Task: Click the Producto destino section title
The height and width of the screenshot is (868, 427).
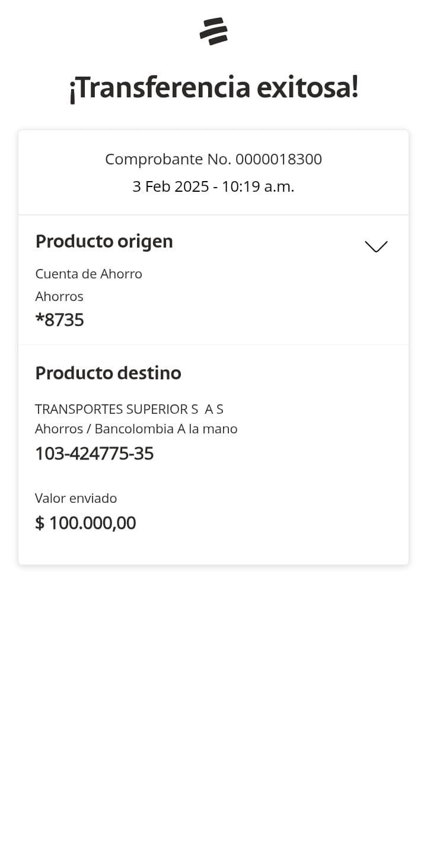Action: click(109, 373)
